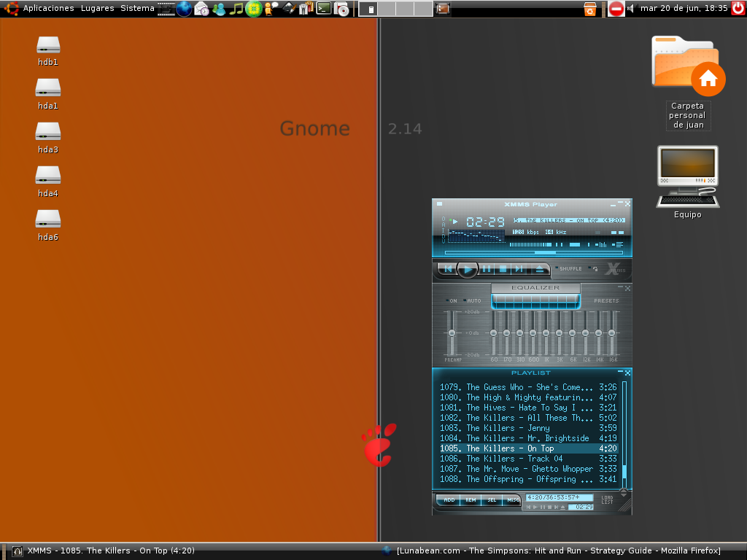
Task: Toggle repeat mode next to Shuffle
Action: point(594,268)
